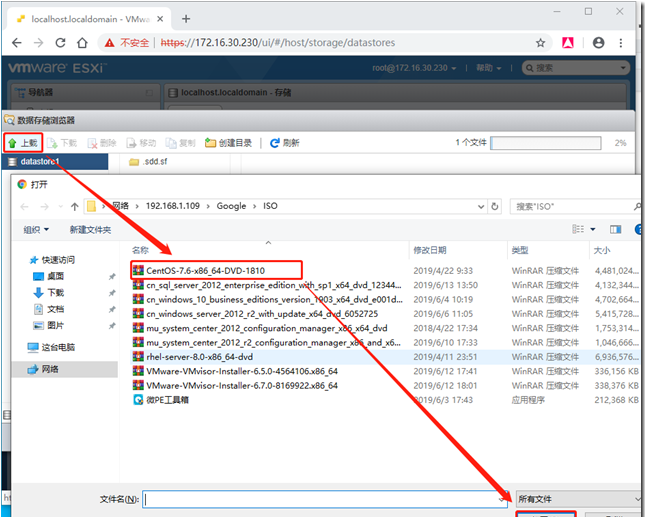The height and width of the screenshot is (517, 645).
Task: Go up one folder level in dialog
Action: click(x=74, y=206)
